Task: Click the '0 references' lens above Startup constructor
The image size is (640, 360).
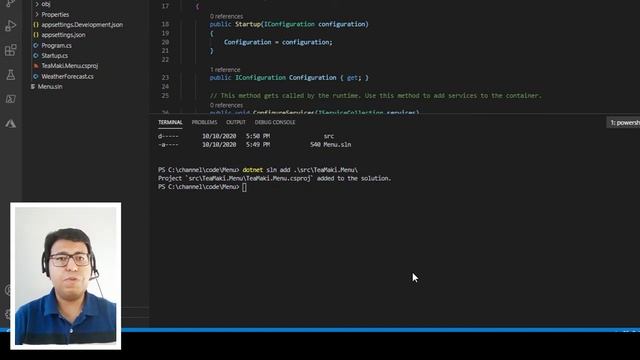Action: [x=226, y=16]
